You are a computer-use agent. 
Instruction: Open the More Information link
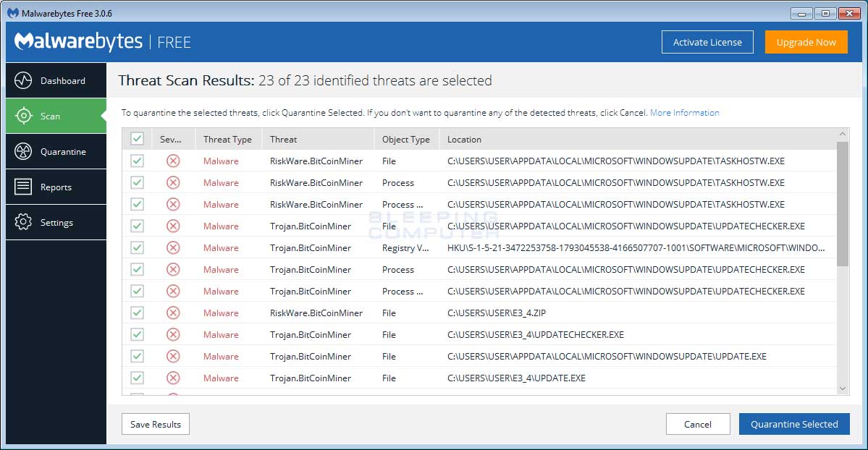click(x=685, y=112)
